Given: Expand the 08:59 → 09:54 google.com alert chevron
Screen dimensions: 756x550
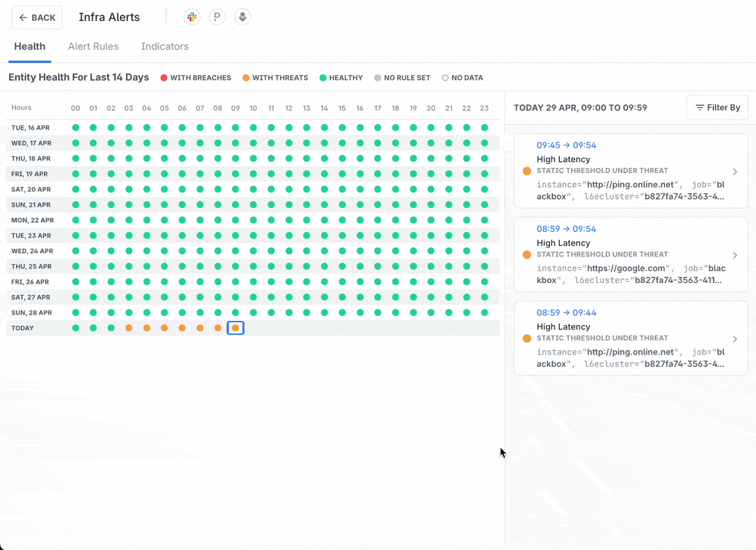Looking at the screenshot, I should [x=734, y=255].
